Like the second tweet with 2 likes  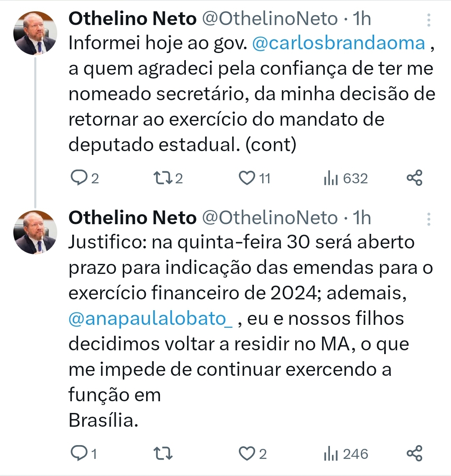[x=247, y=454]
